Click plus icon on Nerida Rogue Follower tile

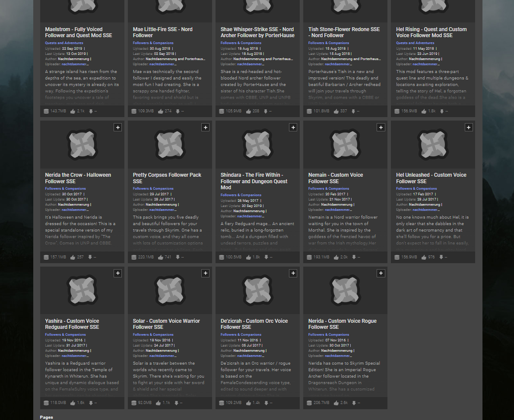coord(381,273)
